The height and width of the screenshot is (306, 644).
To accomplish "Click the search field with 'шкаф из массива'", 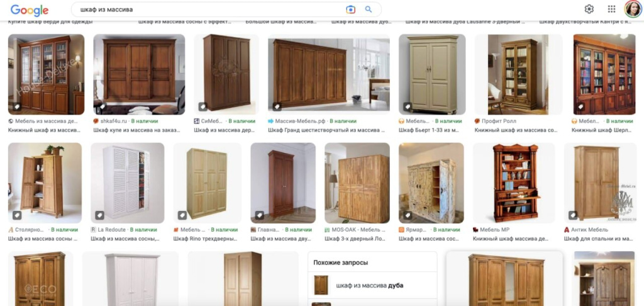I will (x=209, y=9).
